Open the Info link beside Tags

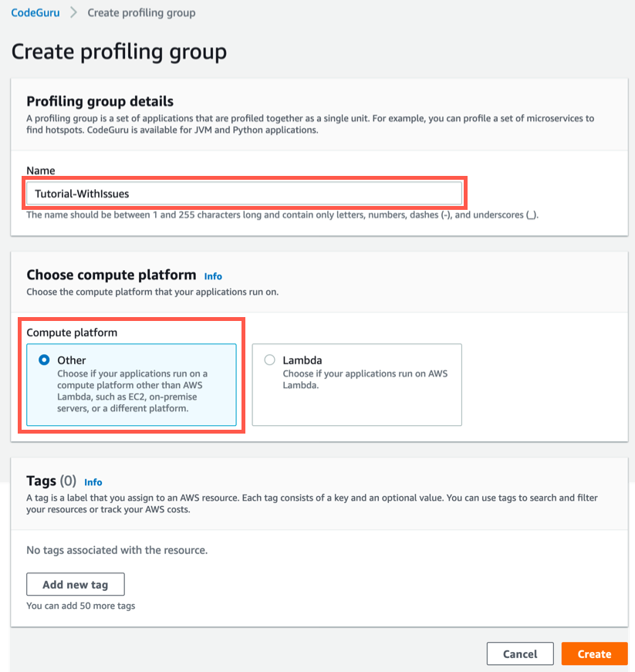point(93,481)
